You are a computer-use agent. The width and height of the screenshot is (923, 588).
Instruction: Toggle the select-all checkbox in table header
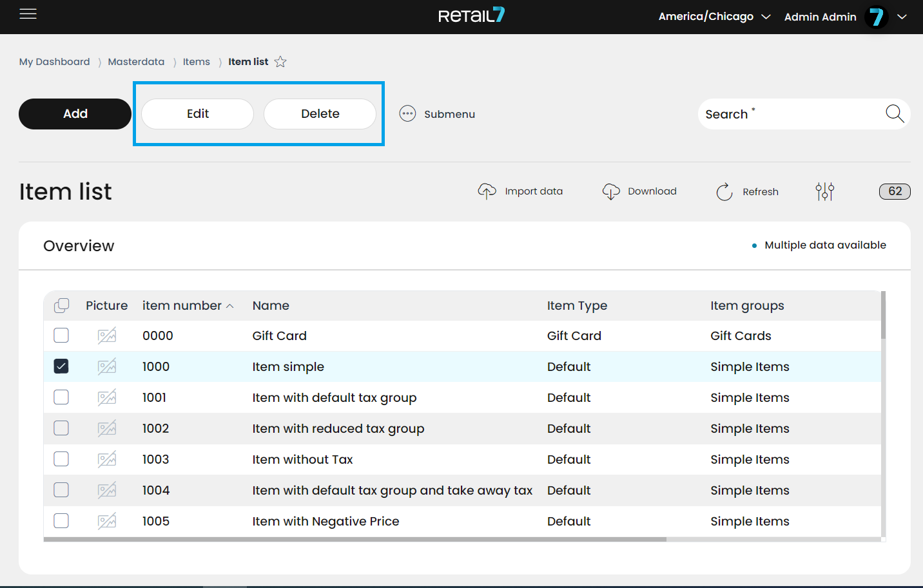point(61,305)
